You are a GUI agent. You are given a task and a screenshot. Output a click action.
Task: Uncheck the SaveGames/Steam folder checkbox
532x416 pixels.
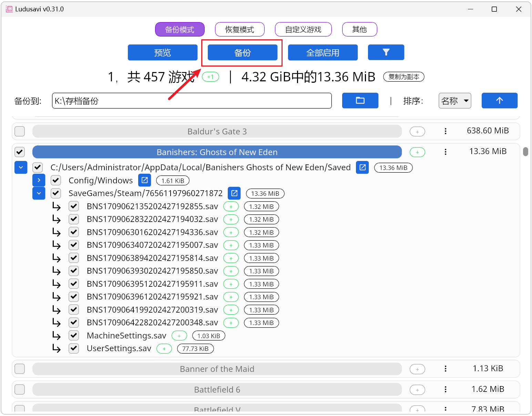point(56,193)
